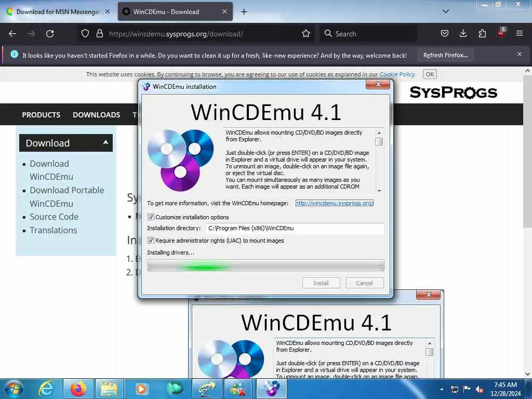Click the web page vertical scrollbar thumb
This screenshot has width=532, height=399.
click(527, 151)
